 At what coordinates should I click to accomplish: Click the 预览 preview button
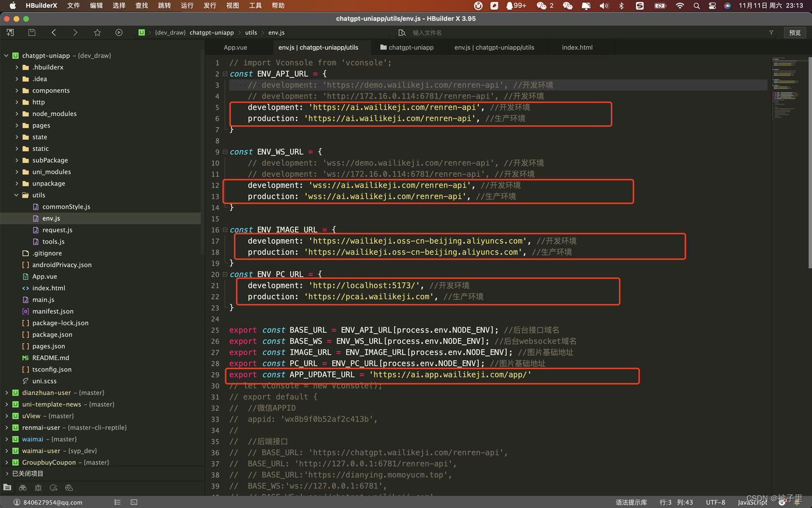[x=795, y=33]
